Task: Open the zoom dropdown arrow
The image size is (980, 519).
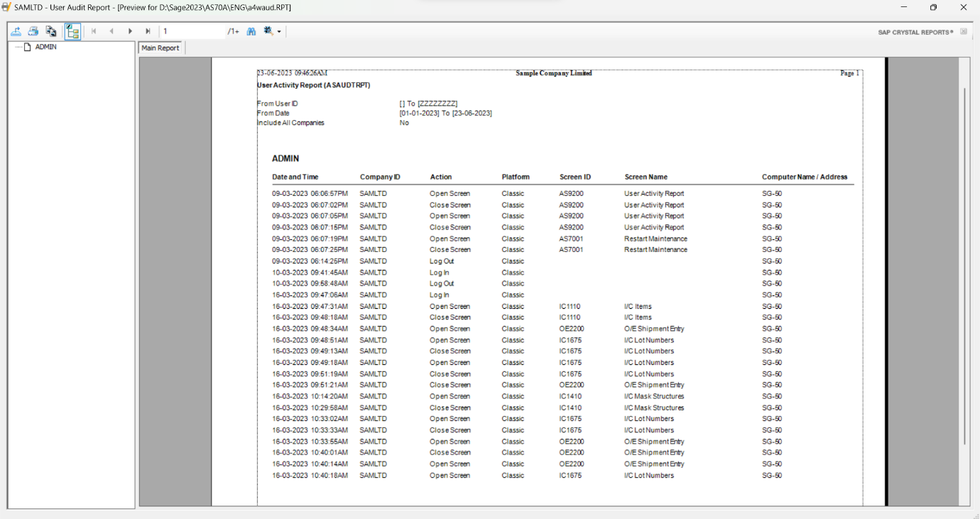Action: (x=279, y=32)
